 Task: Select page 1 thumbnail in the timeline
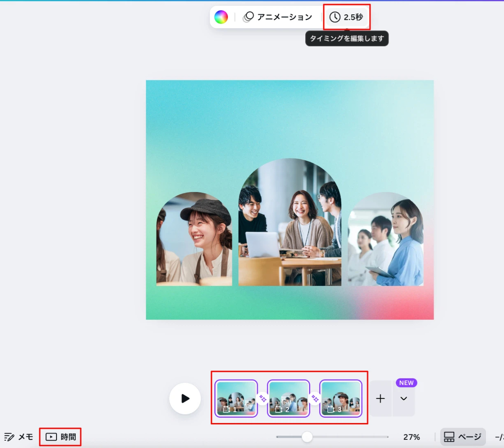[x=236, y=398]
